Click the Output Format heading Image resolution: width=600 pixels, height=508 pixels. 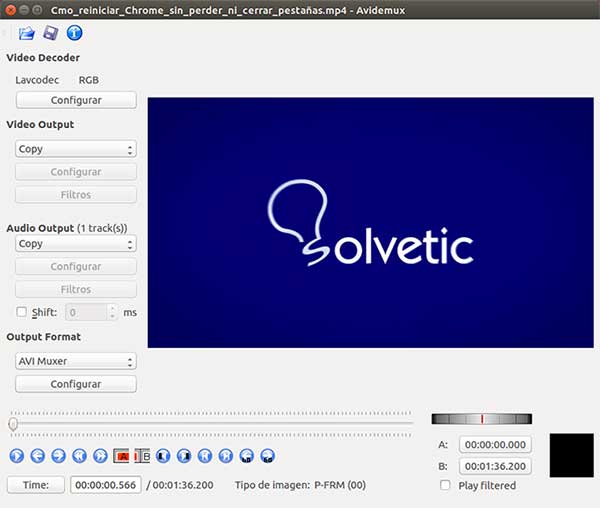pyautogui.click(x=44, y=337)
